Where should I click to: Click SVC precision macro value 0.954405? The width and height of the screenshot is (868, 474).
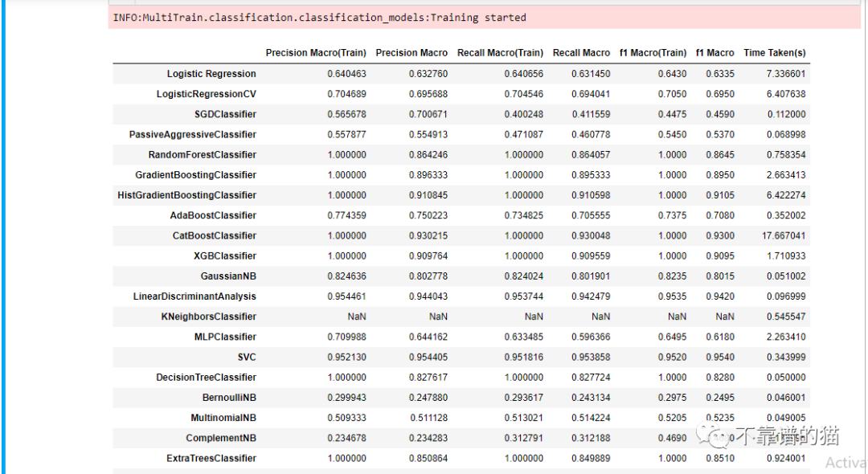428,358
